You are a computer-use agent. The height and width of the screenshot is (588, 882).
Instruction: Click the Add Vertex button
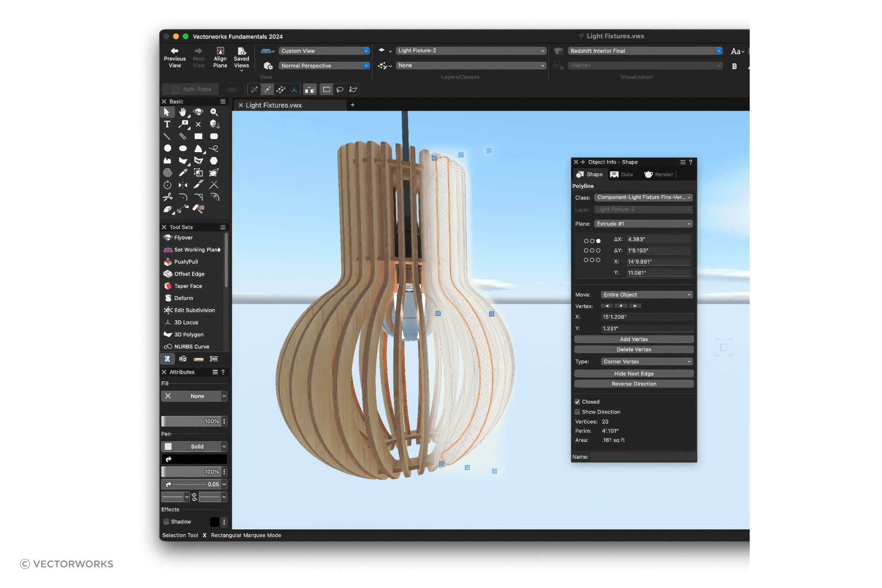[634, 339]
